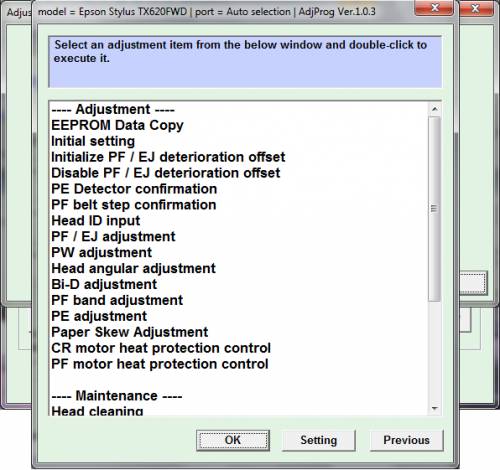This screenshot has width=500, height=470.
Task: Choose PF belt step confirmation entry
Action: pyautogui.click(x=134, y=205)
